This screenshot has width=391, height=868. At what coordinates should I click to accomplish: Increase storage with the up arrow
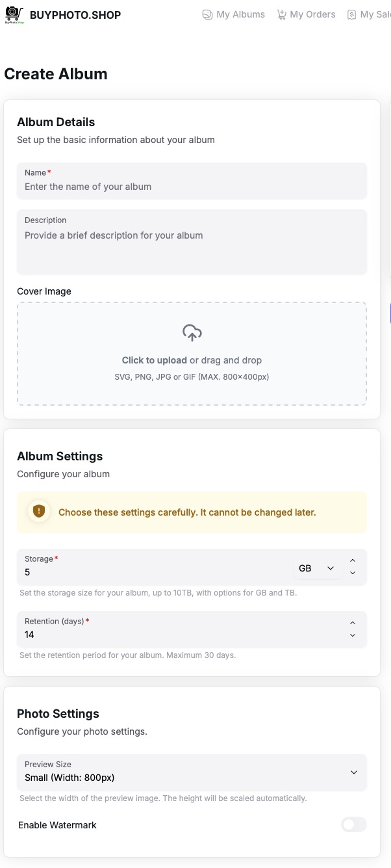tap(353, 560)
